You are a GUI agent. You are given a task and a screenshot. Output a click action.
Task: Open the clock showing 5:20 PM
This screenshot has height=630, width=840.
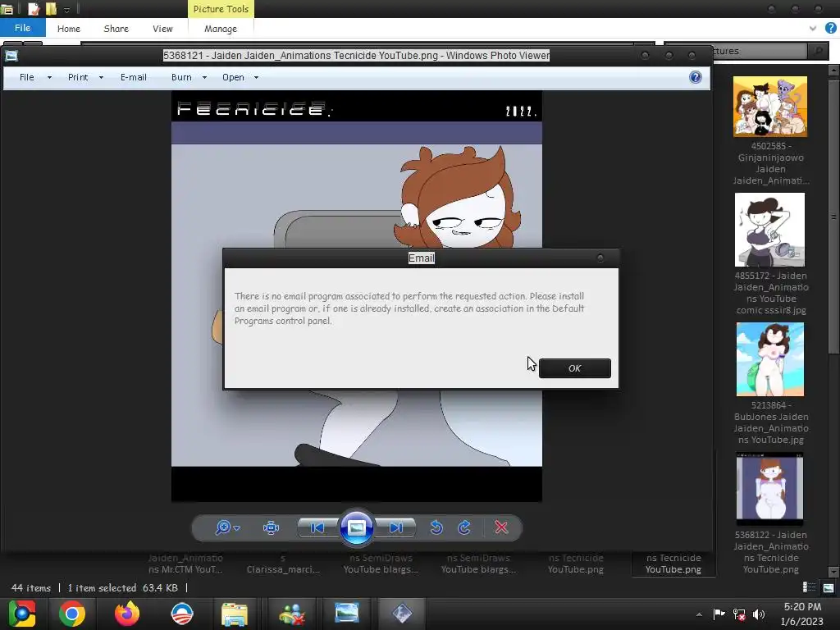802,614
